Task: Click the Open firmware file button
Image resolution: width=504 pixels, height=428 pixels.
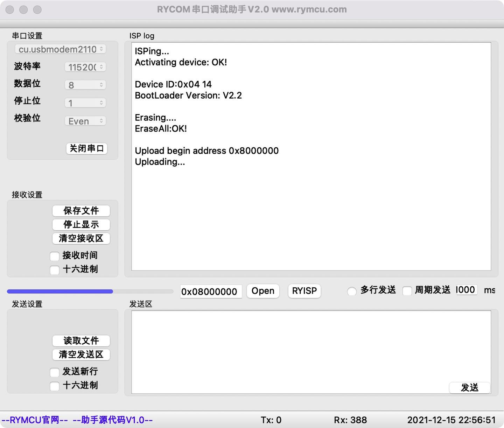Action: (x=263, y=291)
